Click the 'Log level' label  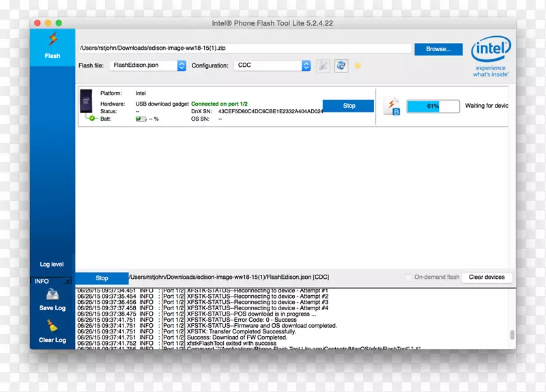[x=52, y=265]
